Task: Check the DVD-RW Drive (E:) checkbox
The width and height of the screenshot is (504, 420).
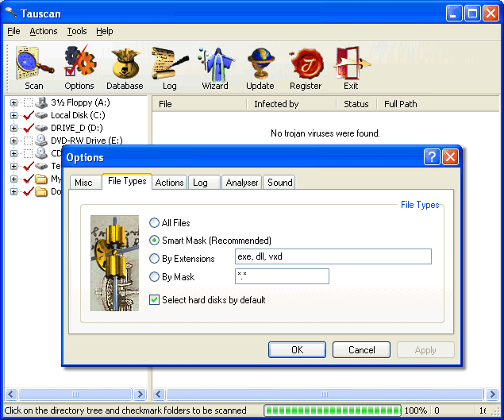Action: click(28, 141)
